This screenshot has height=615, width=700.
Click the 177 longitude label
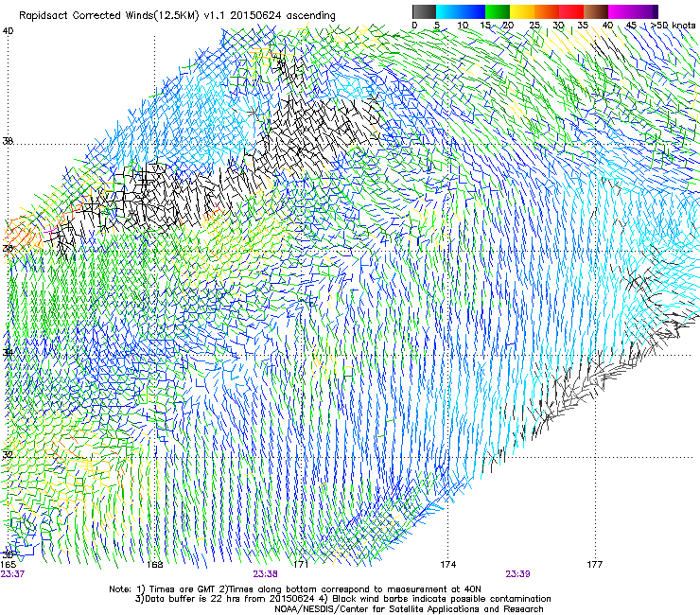pos(595,565)
